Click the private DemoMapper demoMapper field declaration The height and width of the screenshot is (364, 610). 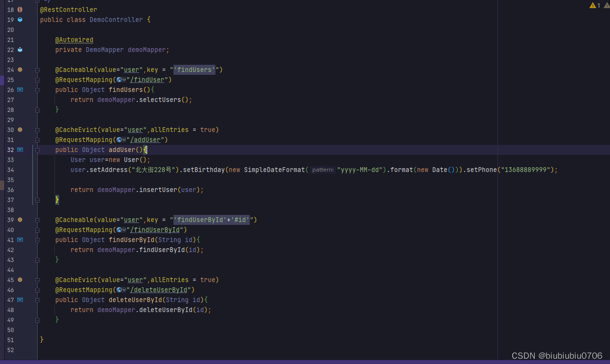(x=112, y=50)
